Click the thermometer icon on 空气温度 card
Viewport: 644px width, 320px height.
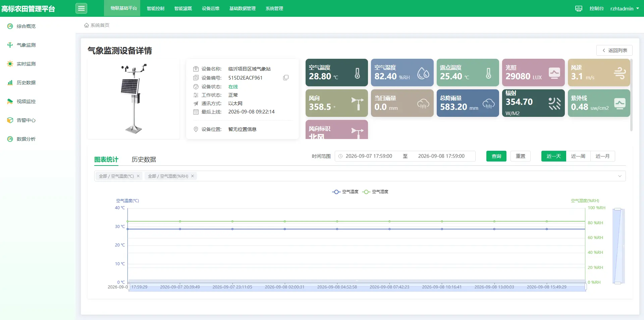tap(358, 73)
